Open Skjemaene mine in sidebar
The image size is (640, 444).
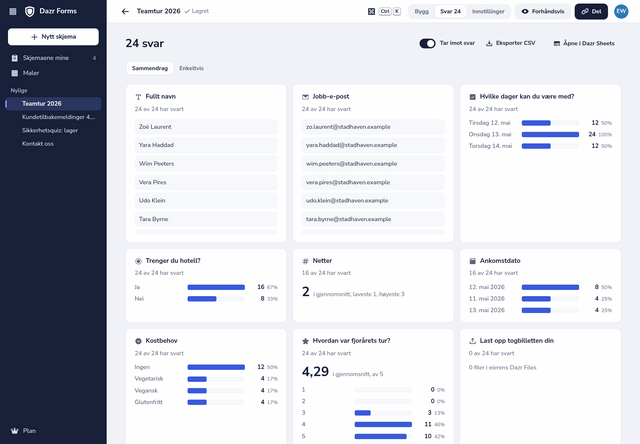53,58
